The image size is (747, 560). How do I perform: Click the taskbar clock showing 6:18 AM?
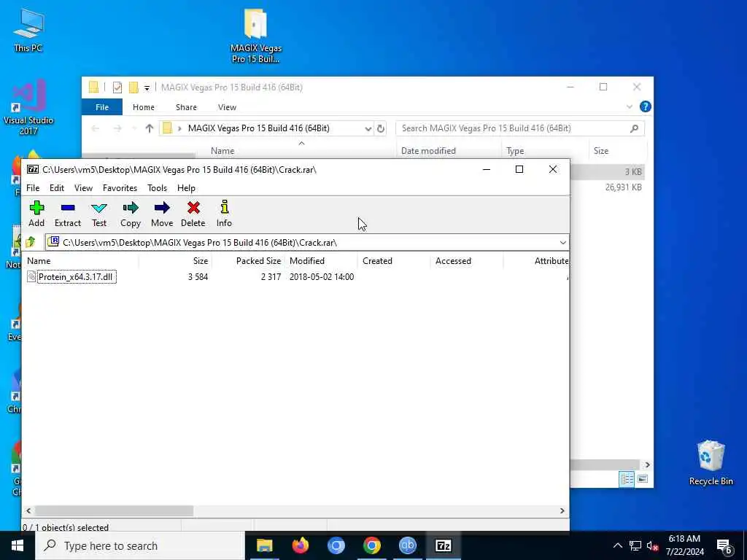point(684,545)
